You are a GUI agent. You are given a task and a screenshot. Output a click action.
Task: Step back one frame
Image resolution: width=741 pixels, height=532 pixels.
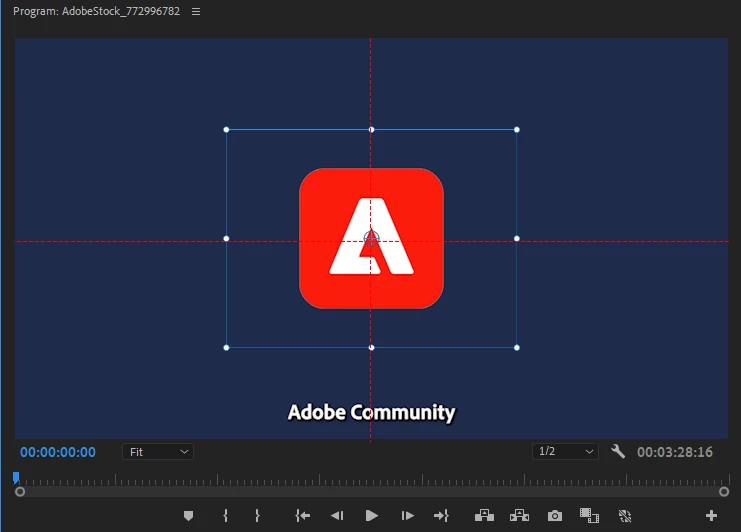337,515
